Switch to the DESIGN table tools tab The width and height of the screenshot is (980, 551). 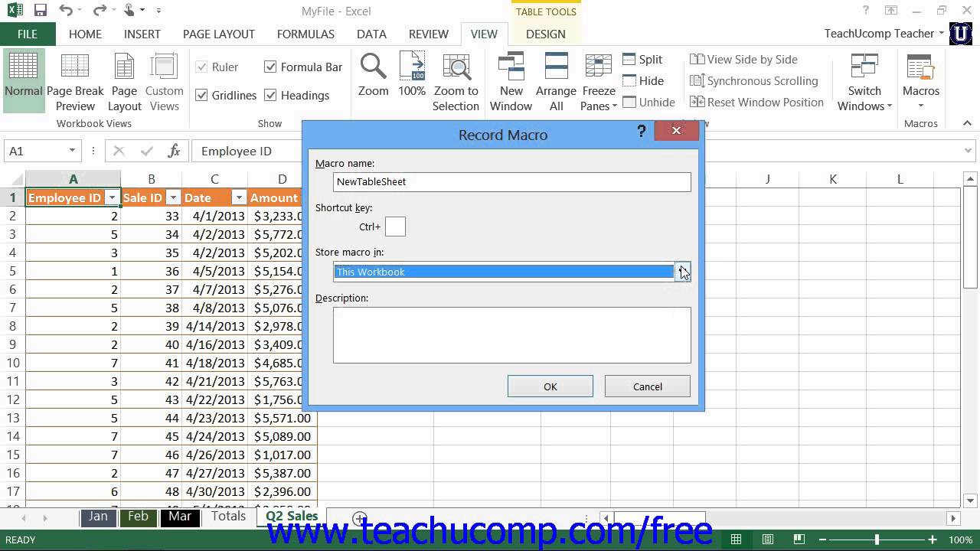click(x=546, y=34)
